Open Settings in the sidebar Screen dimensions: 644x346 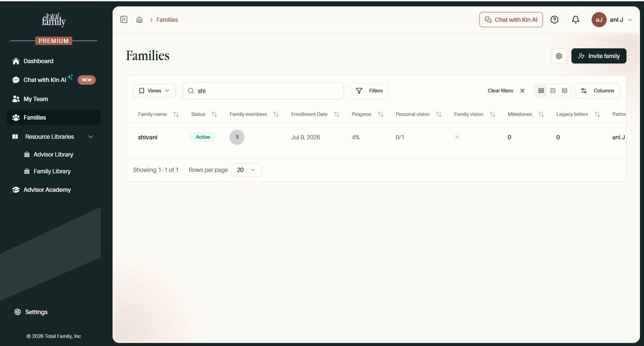(x=36, y=312)
